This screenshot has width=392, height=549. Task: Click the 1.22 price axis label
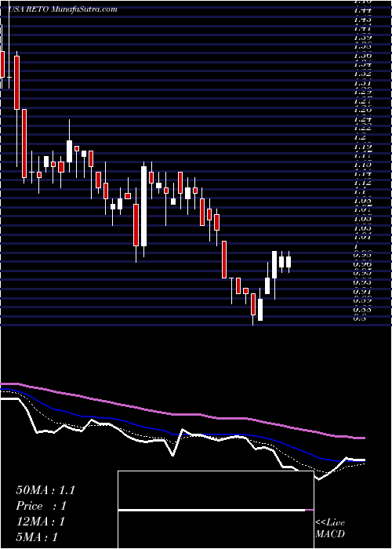(x=363, y=127)
